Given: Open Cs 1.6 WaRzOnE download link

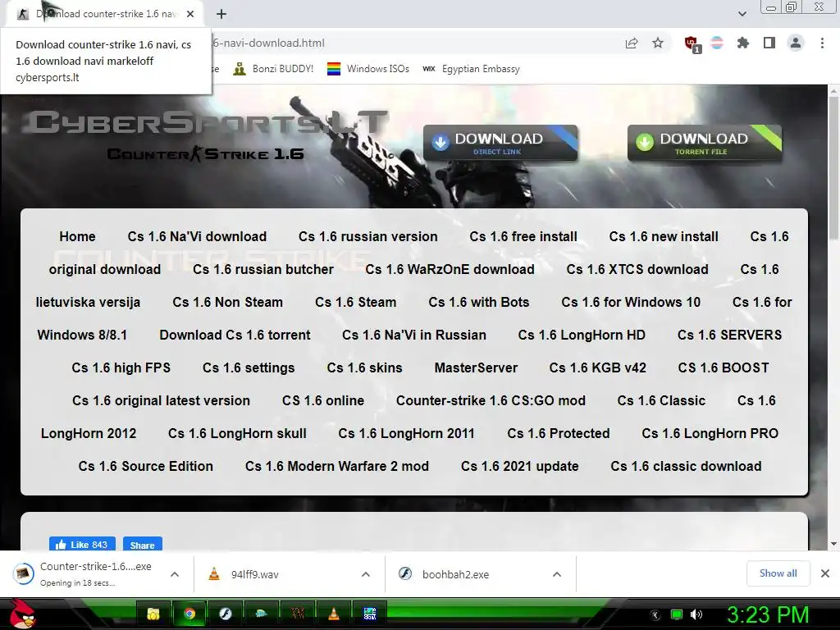Looking at the screenshot, I should click(450, 269).
